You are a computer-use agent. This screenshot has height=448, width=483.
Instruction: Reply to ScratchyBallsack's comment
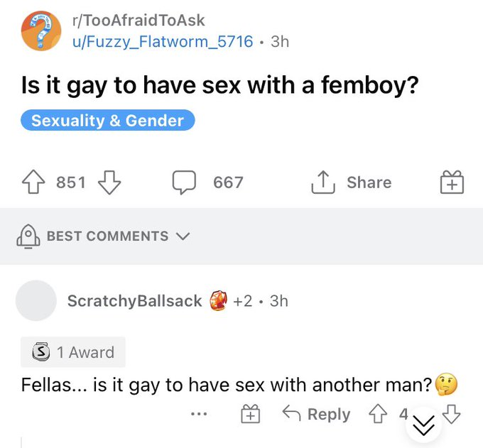point(316,414)
